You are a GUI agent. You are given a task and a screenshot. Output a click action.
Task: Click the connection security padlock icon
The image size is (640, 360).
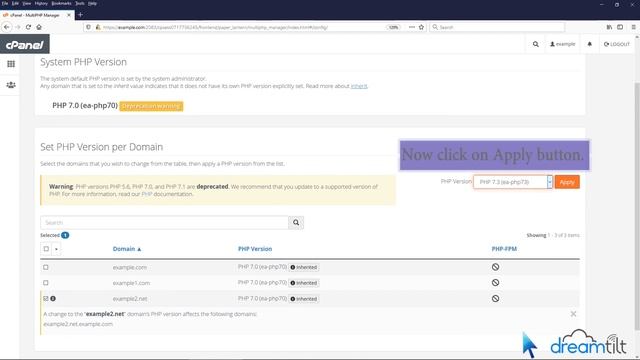click(x=98, y=27)
